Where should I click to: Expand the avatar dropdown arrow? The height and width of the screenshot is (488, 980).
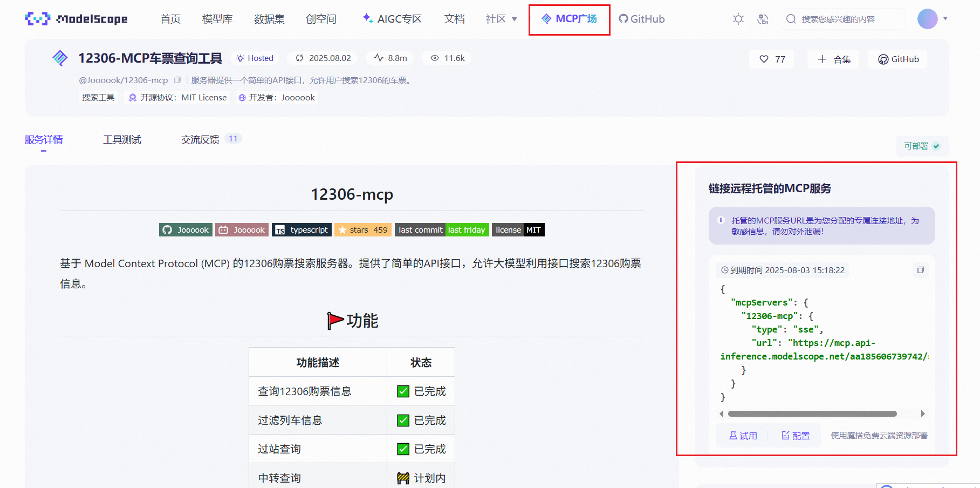(x=945, y=19)
